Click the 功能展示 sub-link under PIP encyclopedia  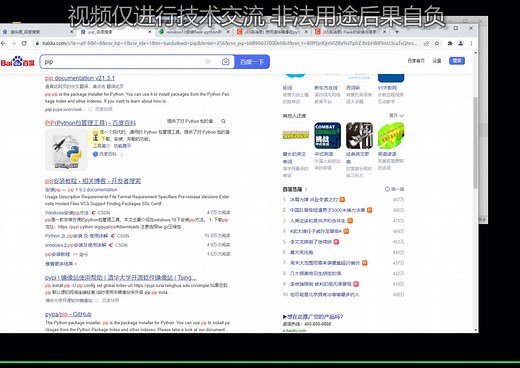122,146
